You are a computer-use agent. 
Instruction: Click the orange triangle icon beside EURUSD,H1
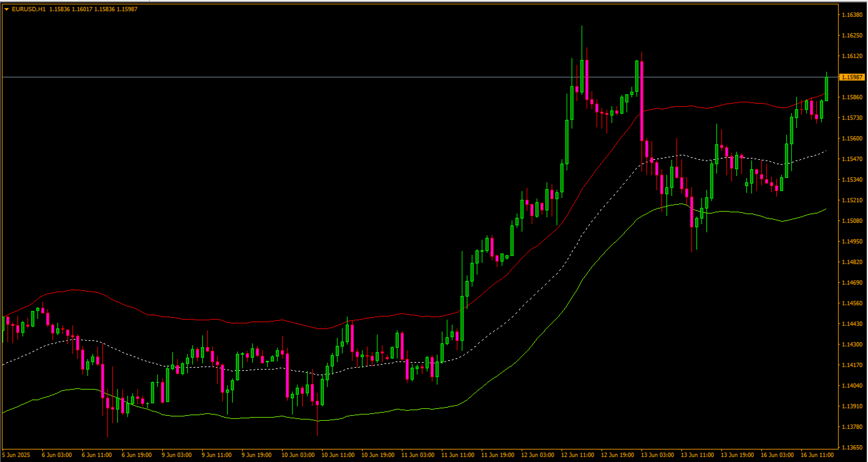click(6, 9)
